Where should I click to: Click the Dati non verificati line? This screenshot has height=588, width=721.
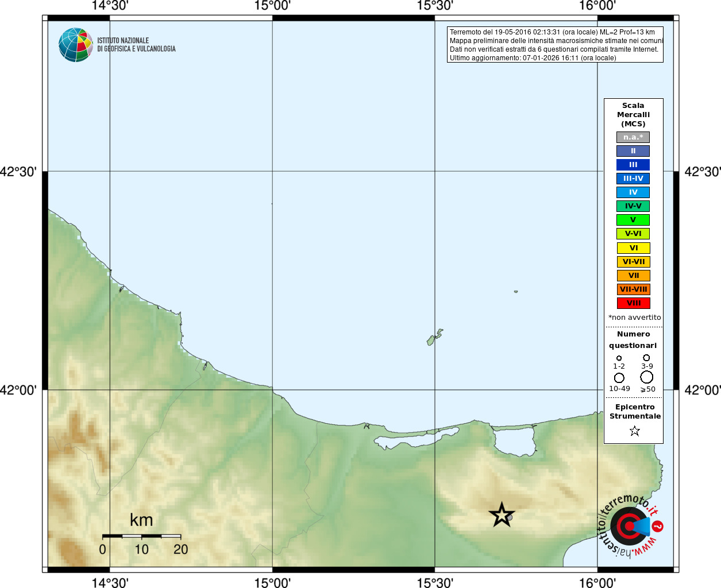(554, 49)
